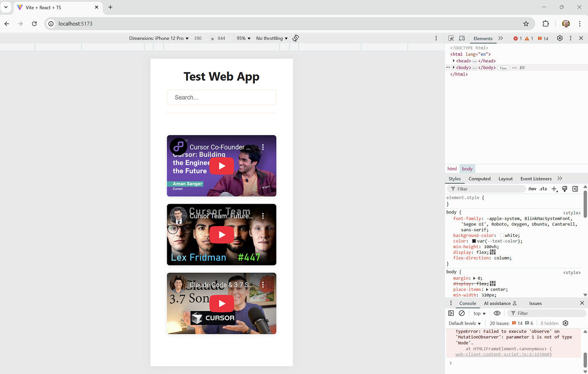
Task: Activate the inspect element picker icon
Action: (451, 38)
